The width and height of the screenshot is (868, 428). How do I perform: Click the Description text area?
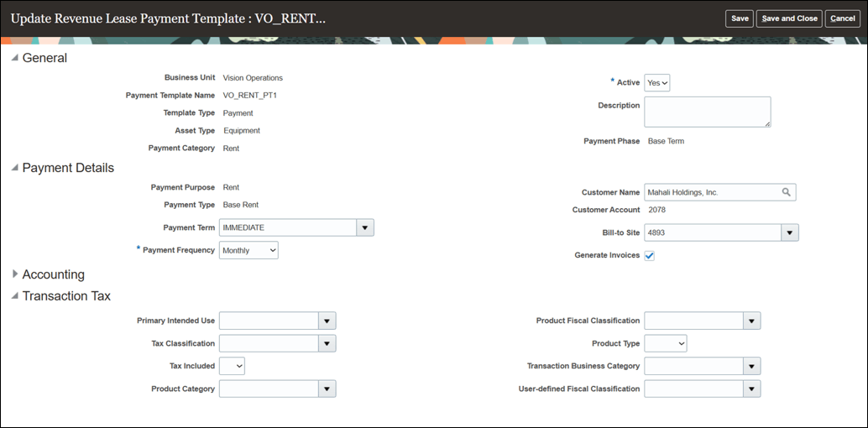tap(708, 112)
